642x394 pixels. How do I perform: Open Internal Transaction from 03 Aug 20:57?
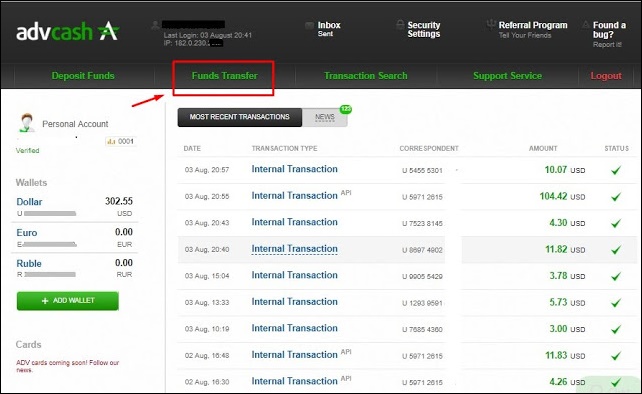(x=294, y=169)
